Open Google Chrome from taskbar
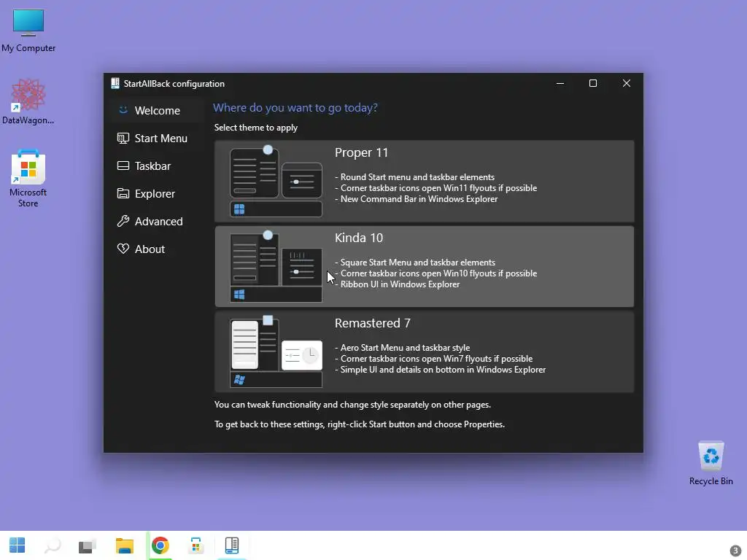747x560 pixels. [160, 545]
